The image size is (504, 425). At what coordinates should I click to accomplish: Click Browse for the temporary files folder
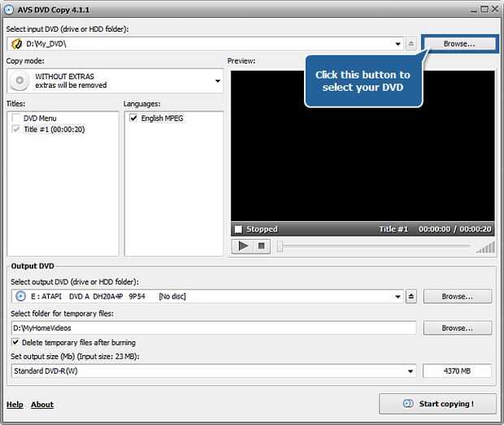[x=458, y=328]
